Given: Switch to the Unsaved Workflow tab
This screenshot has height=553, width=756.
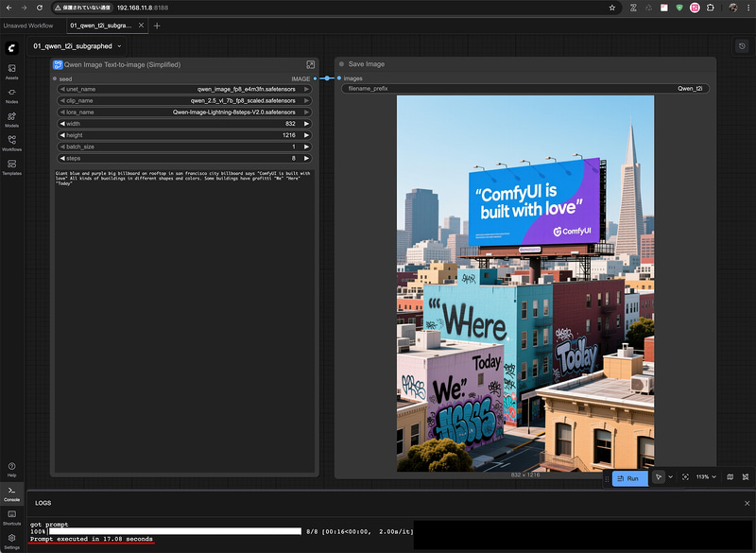Looking at the screenshot, I should pos(28,26).
